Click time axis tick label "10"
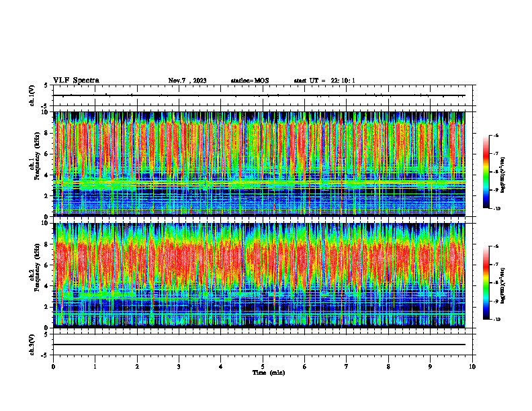532x411 pixels. tap(472, 367)
